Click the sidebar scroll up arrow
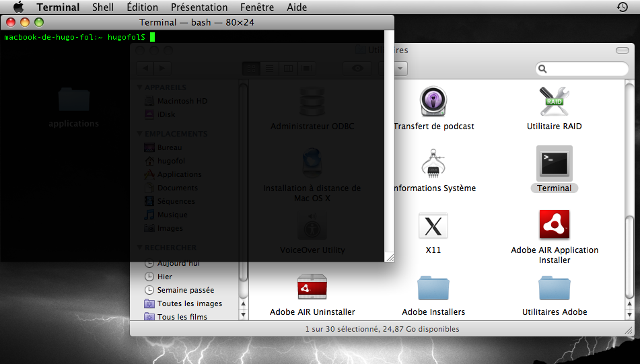The image size is (640, 364). click(243, 304)
